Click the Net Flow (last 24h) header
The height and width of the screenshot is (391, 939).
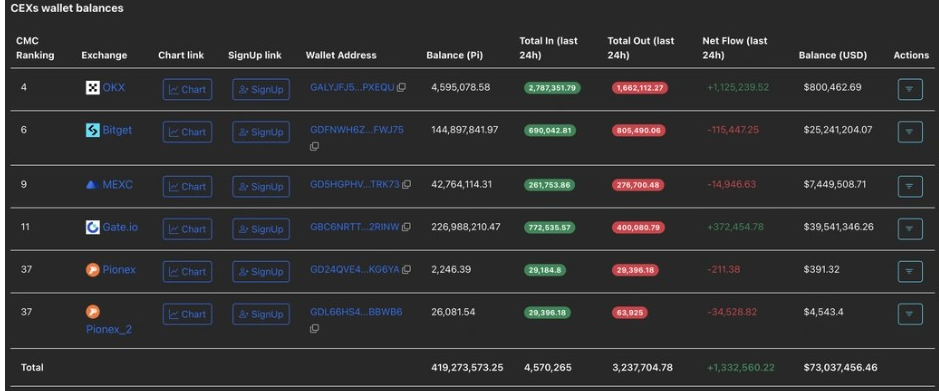735,48
